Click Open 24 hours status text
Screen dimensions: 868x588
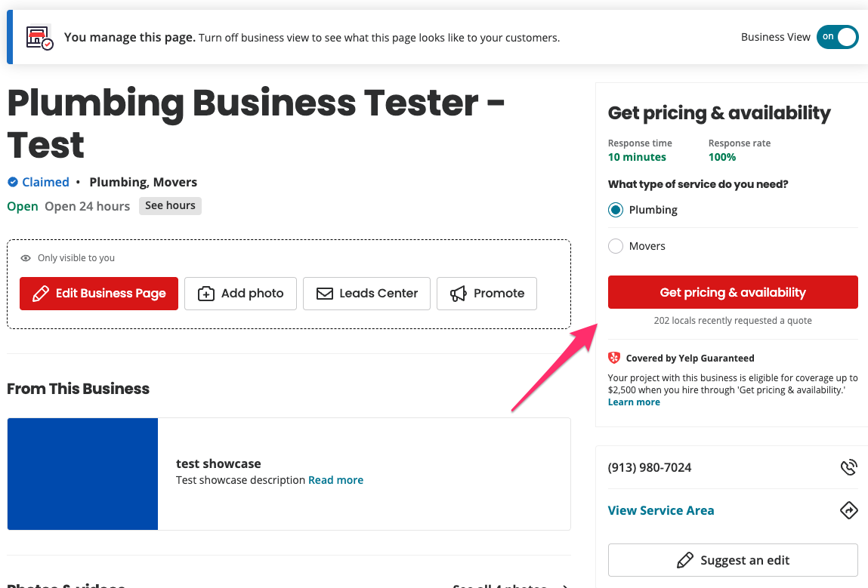87,206
